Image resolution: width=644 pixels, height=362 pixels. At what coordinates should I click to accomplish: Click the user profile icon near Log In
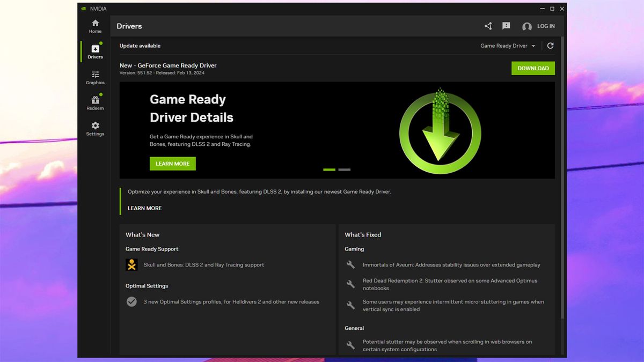pyautogui.click(x=526, y=26)
